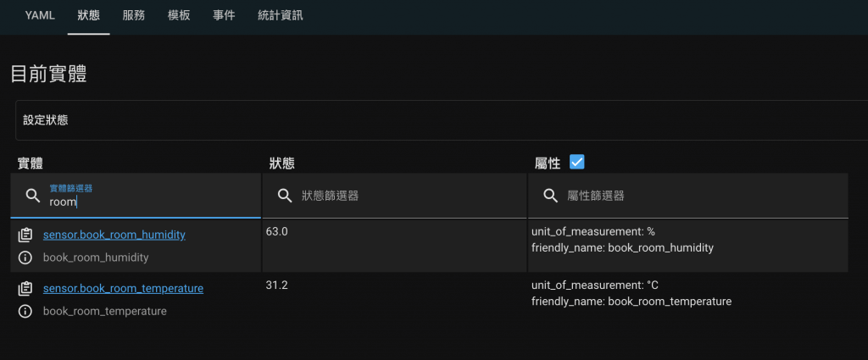The image size is (868, 360).
Task: Select the 狀態 tab
Action: tap(88, 15)
